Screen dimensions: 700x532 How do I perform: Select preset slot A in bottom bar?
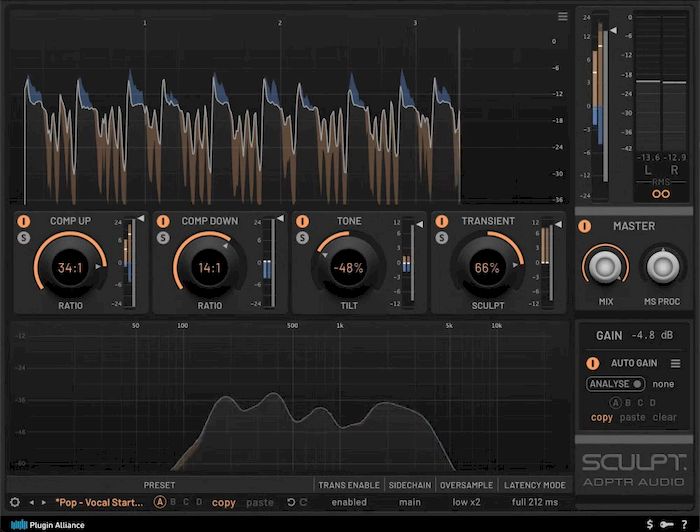point(159,503)
